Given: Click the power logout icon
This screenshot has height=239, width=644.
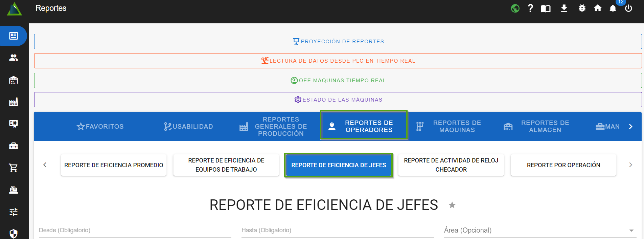Looking at the screenshot, I should (628, 8).
